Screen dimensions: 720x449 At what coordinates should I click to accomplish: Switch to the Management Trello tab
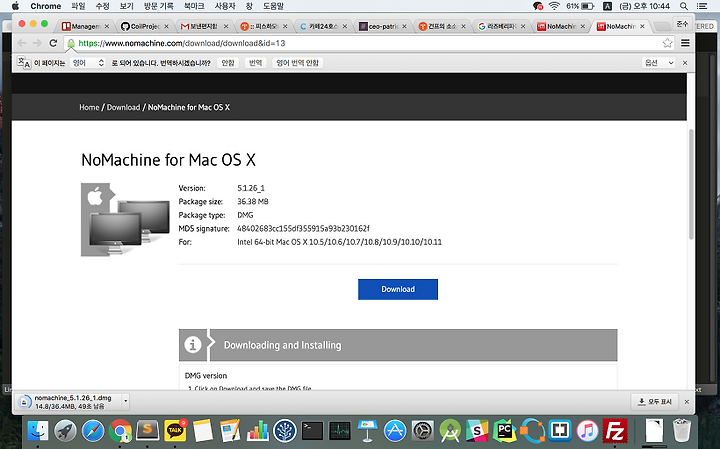(85, 26)
